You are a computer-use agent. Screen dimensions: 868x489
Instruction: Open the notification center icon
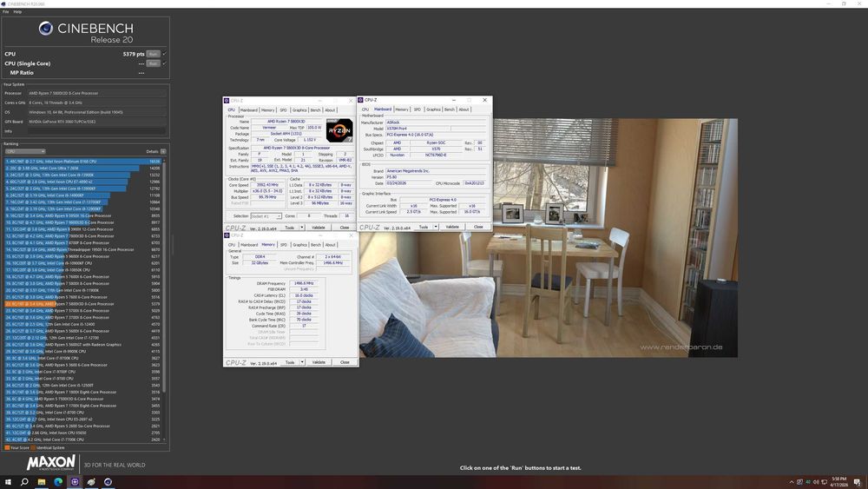coord(857,482)
